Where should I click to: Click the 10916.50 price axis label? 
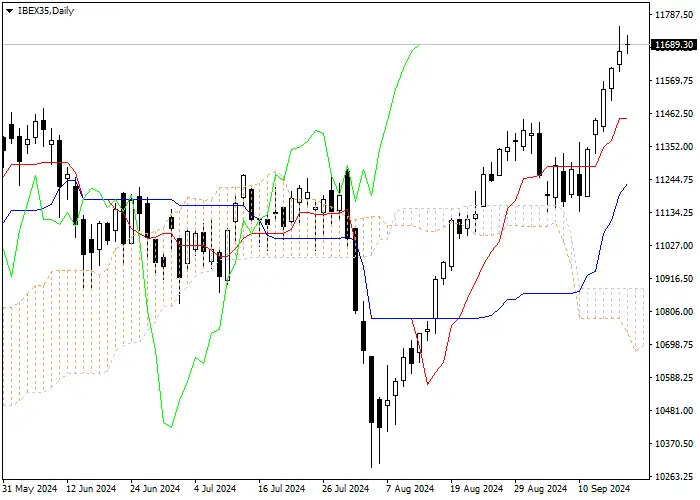coord(674,279)
